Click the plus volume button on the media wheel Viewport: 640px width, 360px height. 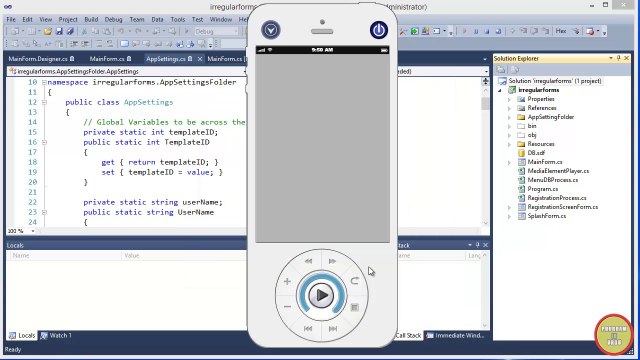287,281
